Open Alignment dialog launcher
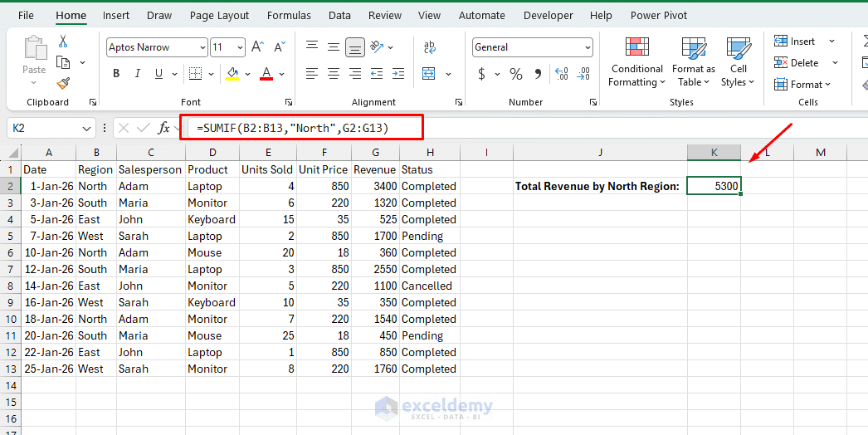 click(x=458, y=102)
